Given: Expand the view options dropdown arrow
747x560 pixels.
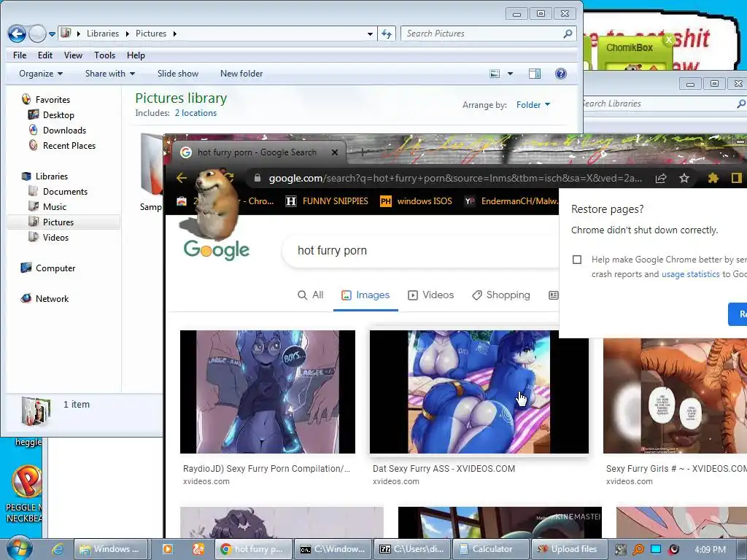Looking at the screenshot, I should (x=510, y=74).
